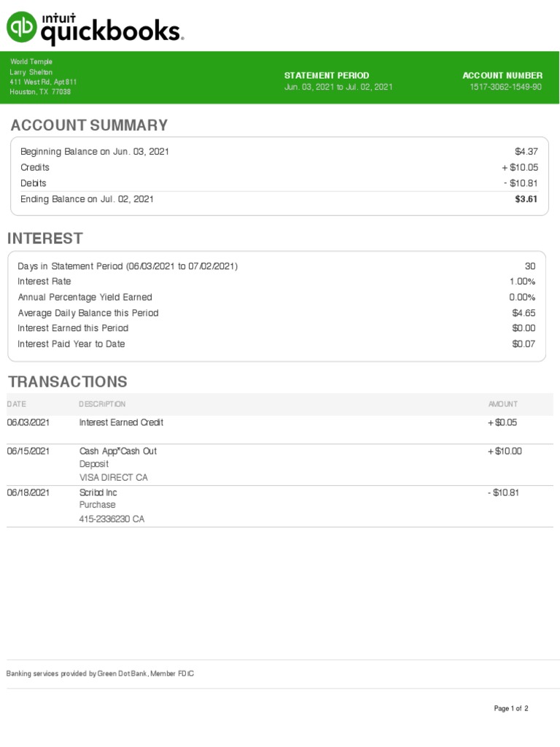Screen dimensions: 560x747
Task: Click the Intuit QuickBooks wordmark
Action: pos(111,28)
